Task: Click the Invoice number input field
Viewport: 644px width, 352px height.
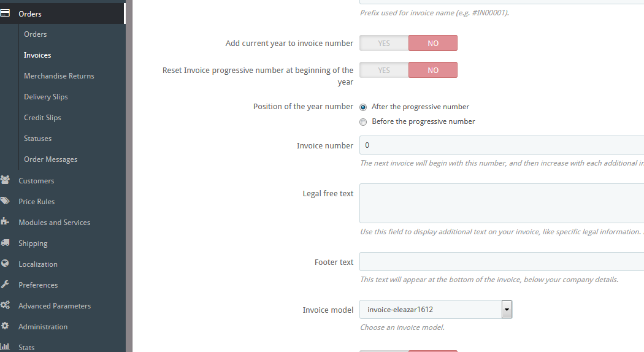Action: click(x=500, y=145)
